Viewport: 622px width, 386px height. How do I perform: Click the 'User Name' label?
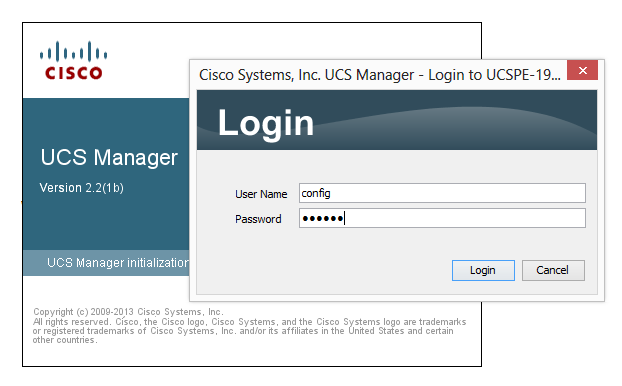261,194
